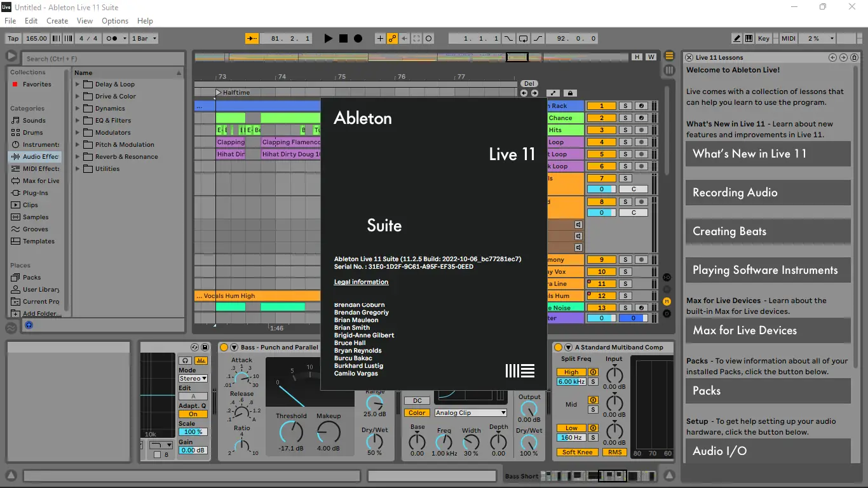Open the Playing Software Instruments lesson
This screenshot has width=868, height=488.
click(768, 270)
